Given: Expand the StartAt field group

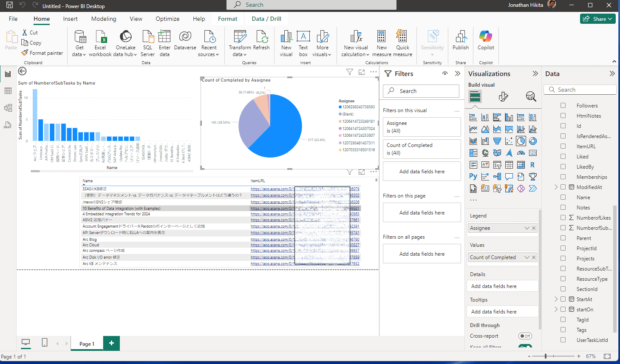Looking at the screenshot, I should (x=556, y=299).
